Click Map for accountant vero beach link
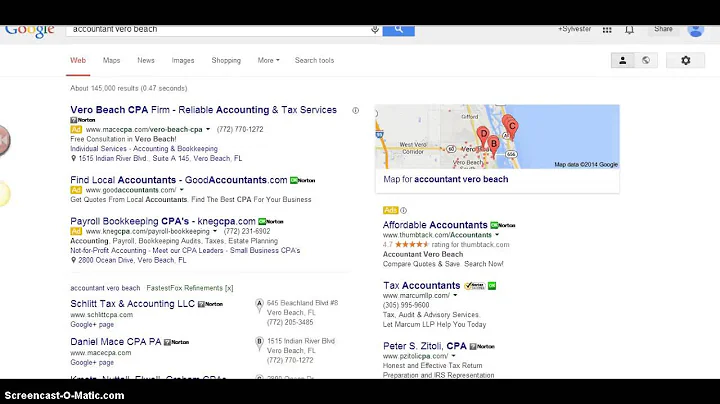 click(x=445, y=179)
